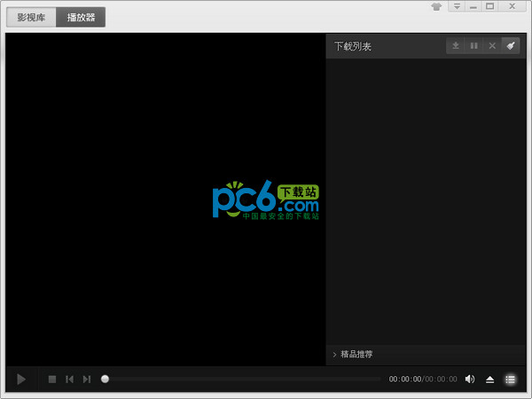Screen dimensions: 532x399
Task: Expand the 精品推荐 section
Action: coord(354,354)
